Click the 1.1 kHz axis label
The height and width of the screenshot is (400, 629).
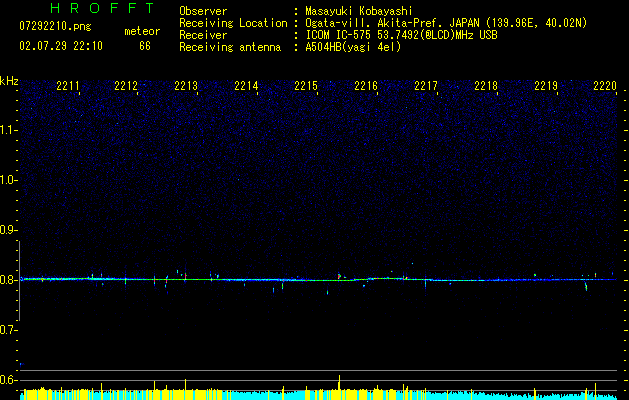pos(9,130)
